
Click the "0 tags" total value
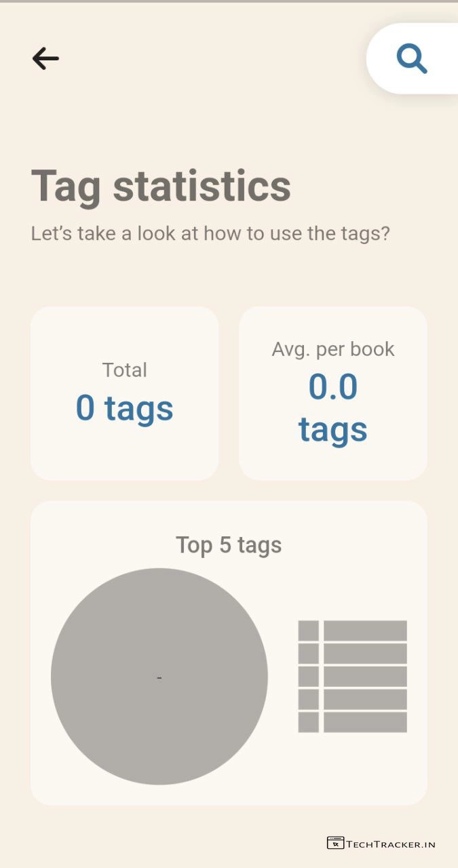[124, 408]
